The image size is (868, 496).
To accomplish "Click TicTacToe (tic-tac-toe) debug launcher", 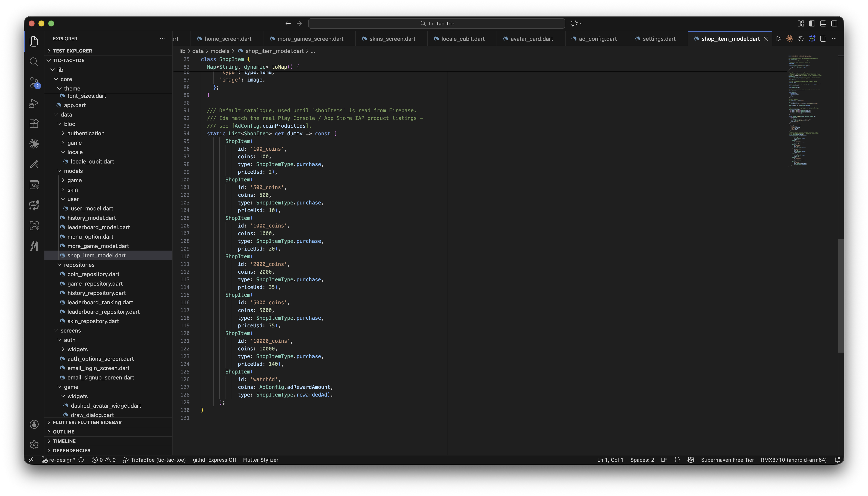I will click(x=154, y=460).
